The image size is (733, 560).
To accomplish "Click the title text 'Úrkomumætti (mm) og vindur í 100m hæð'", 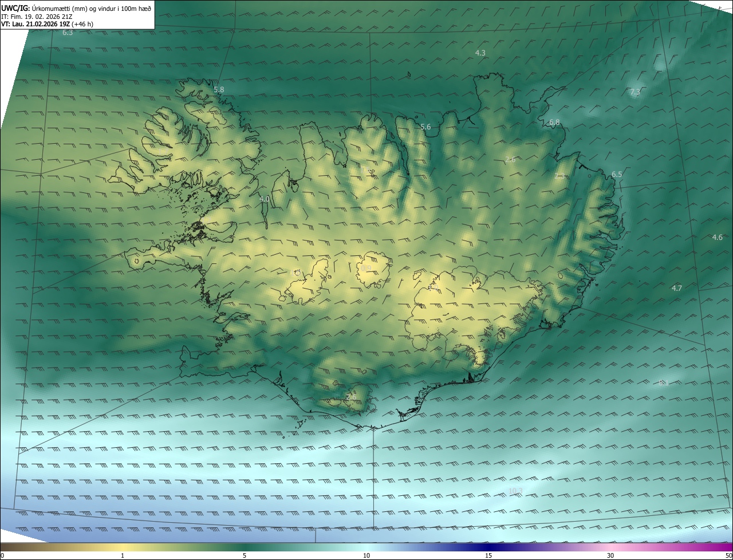I will pos(91,8).
